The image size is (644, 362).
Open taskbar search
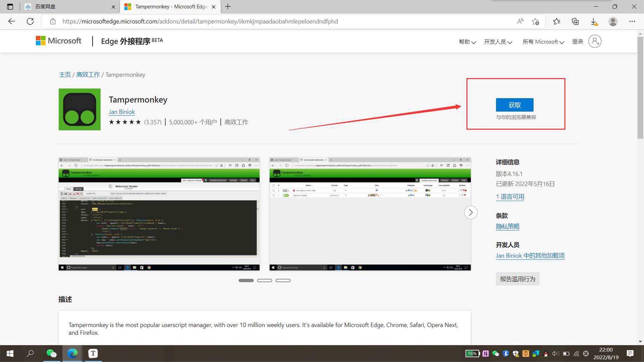(30, 353)
